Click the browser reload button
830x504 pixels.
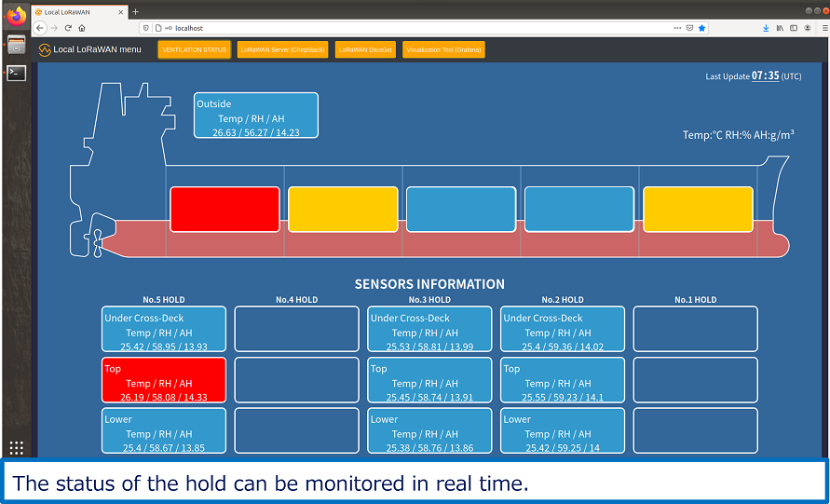click(x=68, y=28)
